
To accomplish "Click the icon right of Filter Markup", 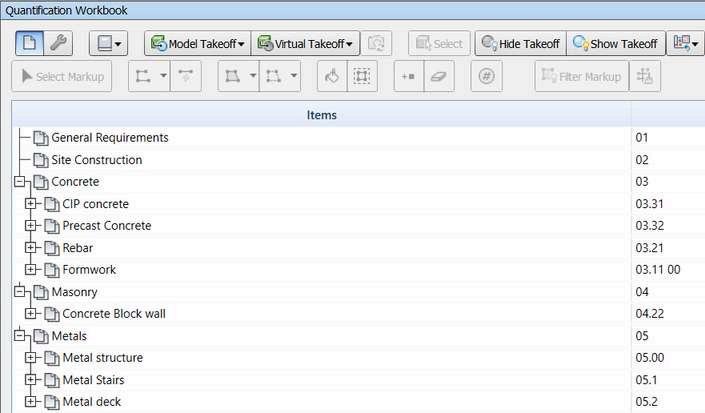I will pyautogui.click(x=645, y=76).
